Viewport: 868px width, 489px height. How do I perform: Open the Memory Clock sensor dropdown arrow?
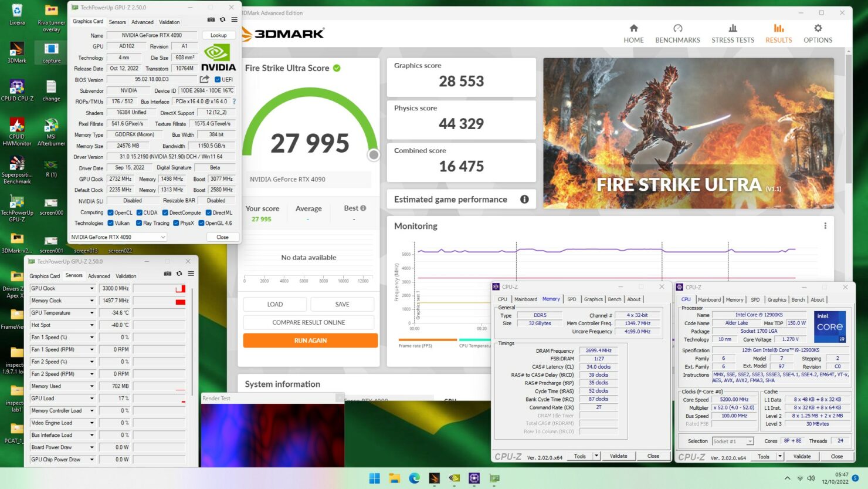[x=91, y=301]
